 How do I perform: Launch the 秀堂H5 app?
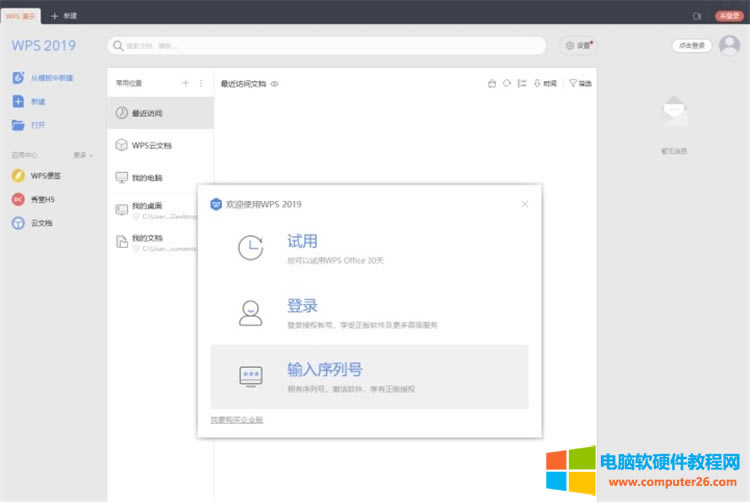pos(33,199)
